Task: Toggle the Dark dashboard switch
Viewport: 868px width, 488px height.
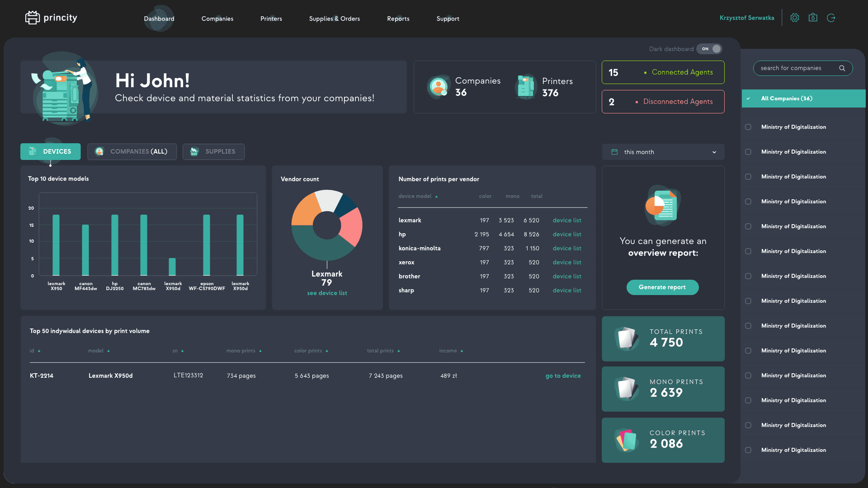Action: point(709,49)
